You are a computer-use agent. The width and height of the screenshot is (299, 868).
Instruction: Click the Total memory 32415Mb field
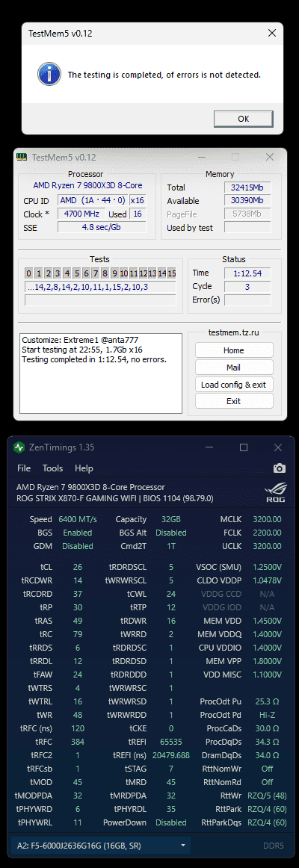click(247, 187)
